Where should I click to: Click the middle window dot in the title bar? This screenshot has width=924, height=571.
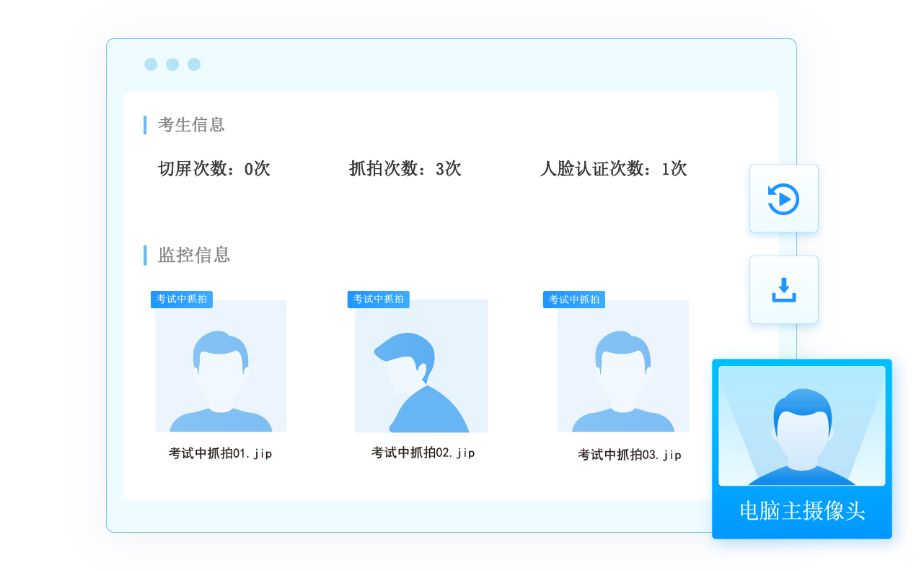172,64
